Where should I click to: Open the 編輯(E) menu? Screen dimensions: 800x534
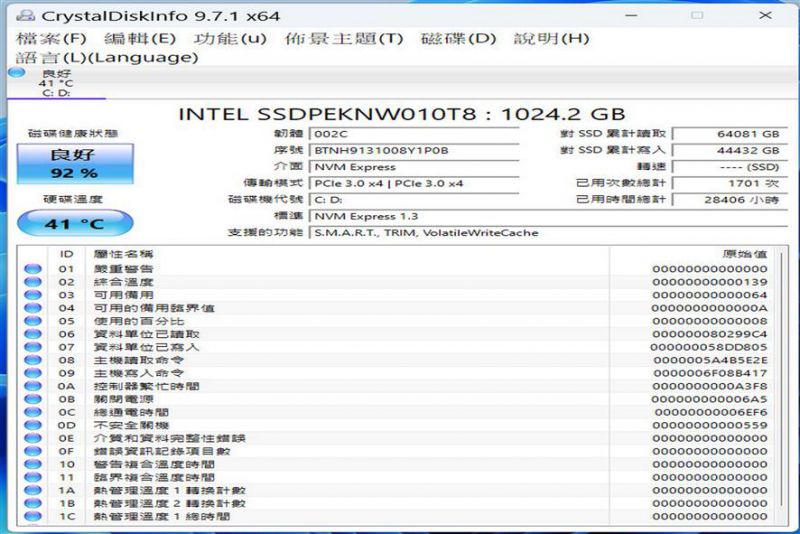coord(140,38)
